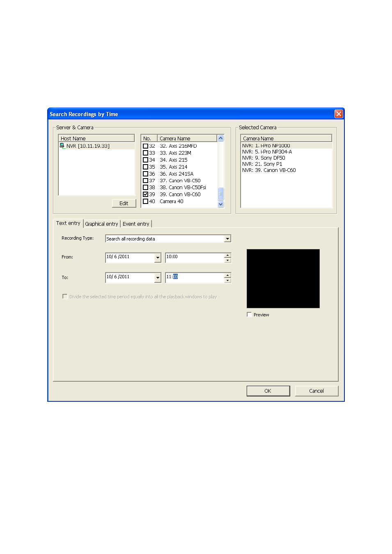Switch to the Text entry tab
Image resolution: width=392 pixels, height=554 pixels.
pos(68,223)
